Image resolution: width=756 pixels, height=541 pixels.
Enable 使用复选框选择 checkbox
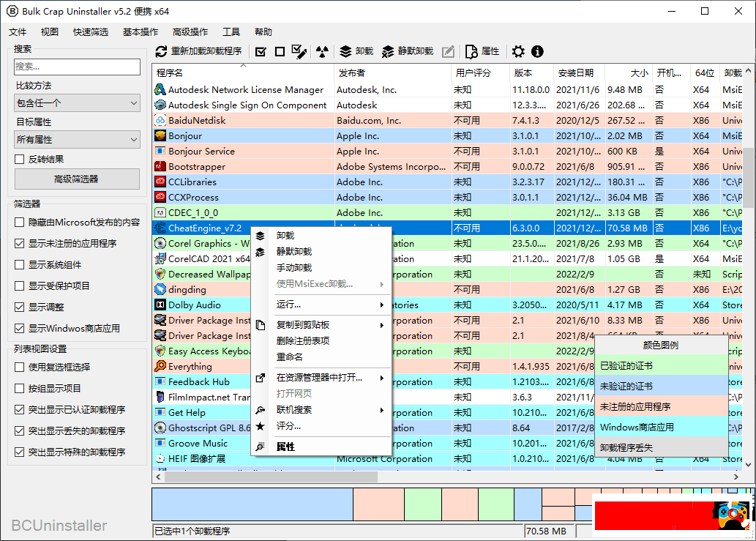[x=19, y=367]
